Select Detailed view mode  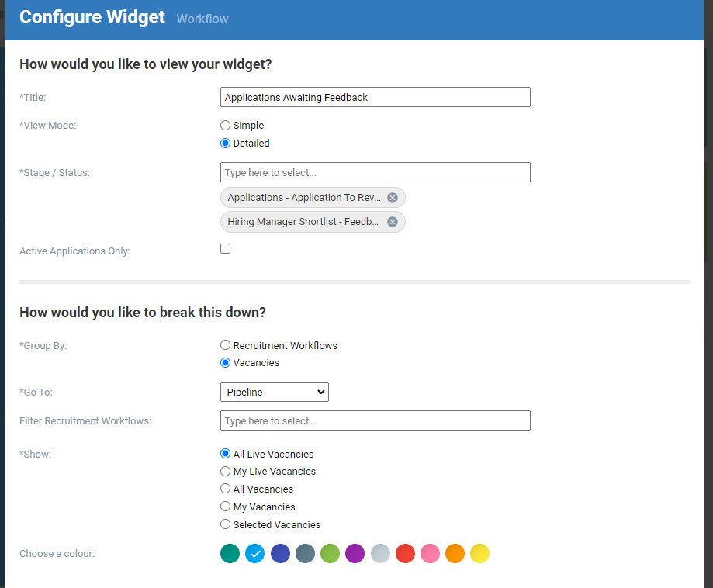pos(225,144)
